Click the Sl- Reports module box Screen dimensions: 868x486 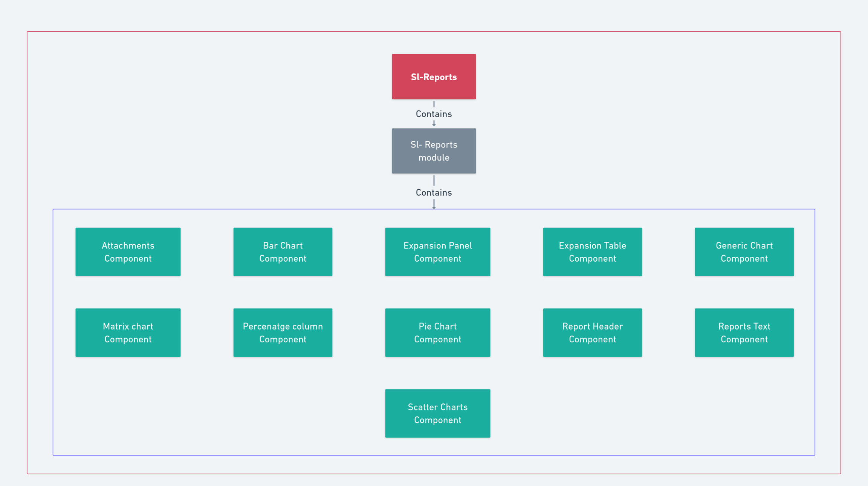point(434,151)
